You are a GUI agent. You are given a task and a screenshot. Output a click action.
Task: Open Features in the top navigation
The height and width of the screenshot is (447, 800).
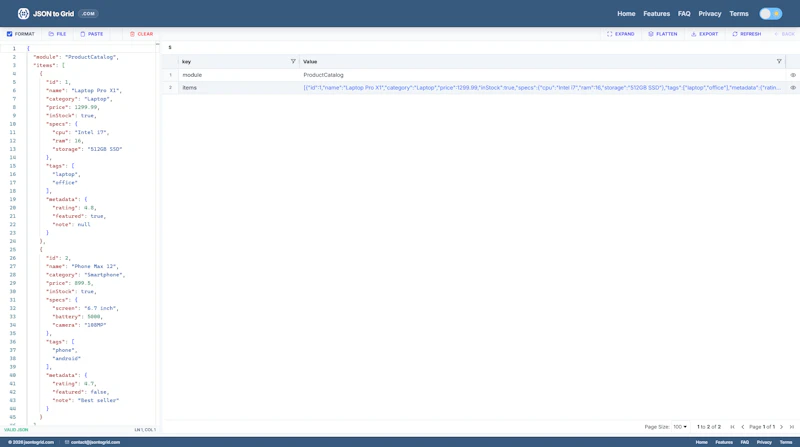pyautogui.click(x=656, y=14)
